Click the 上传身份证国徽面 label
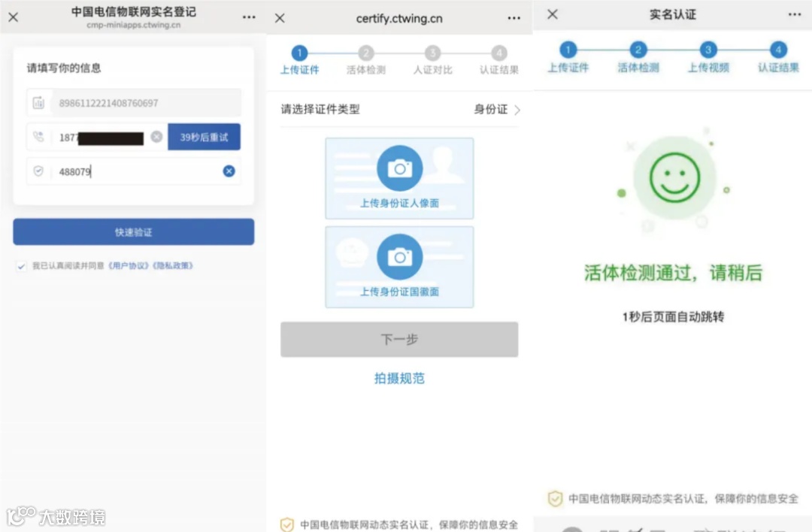Viewport: 812px width, 532px height. pos(400,292)
